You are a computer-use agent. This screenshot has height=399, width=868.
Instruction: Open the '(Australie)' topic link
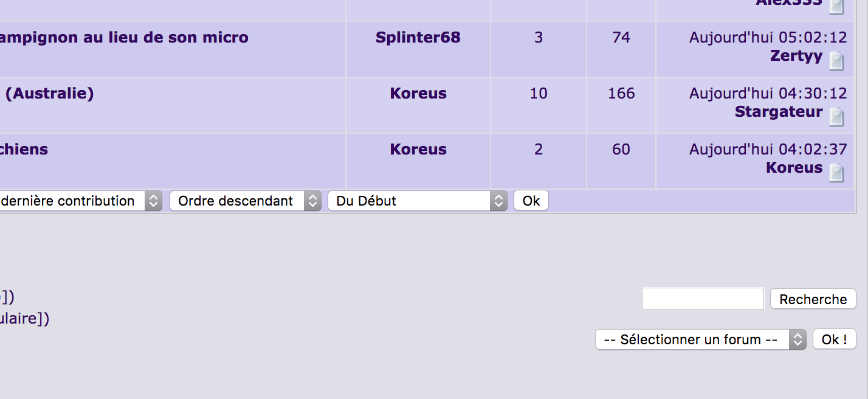[x=49, y=94]
